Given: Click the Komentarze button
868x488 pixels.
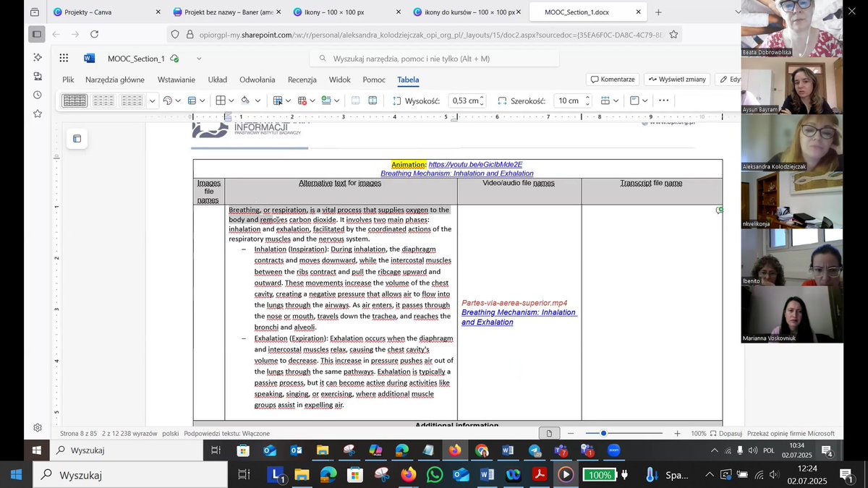Looking at the screenshot, I should 613,80.
